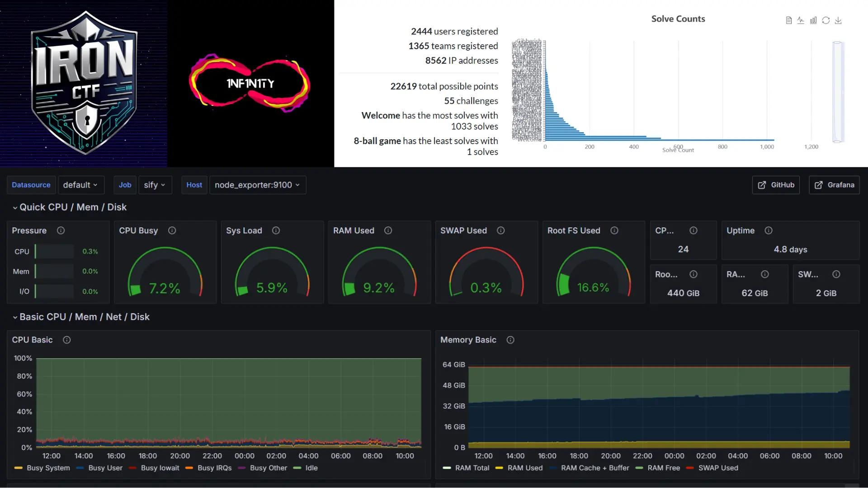The image size is (868, 488).
Task: Click the Grafana external-link icon
Action: tap(818, 185)
